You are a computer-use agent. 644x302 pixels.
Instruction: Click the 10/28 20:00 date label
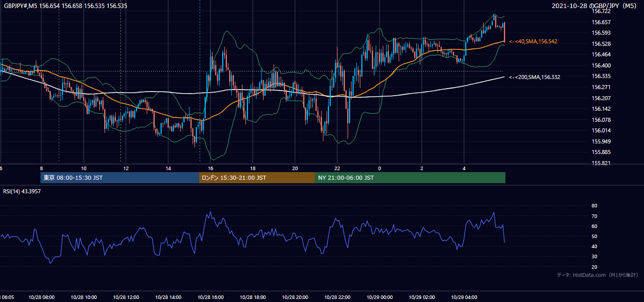click(295, 297)
